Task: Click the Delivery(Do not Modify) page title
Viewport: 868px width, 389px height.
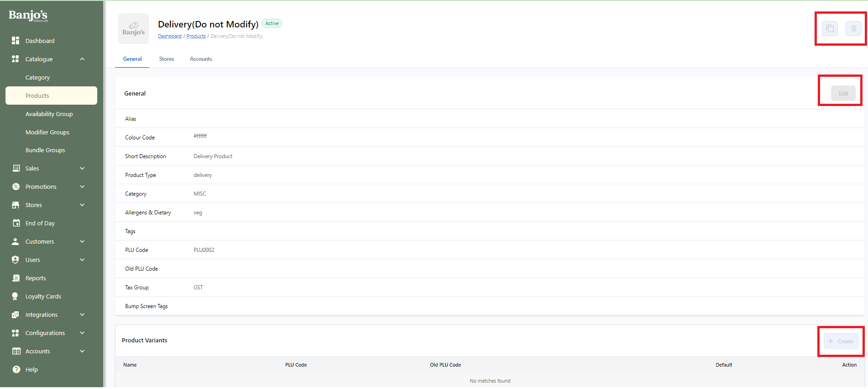Action: 208,24
